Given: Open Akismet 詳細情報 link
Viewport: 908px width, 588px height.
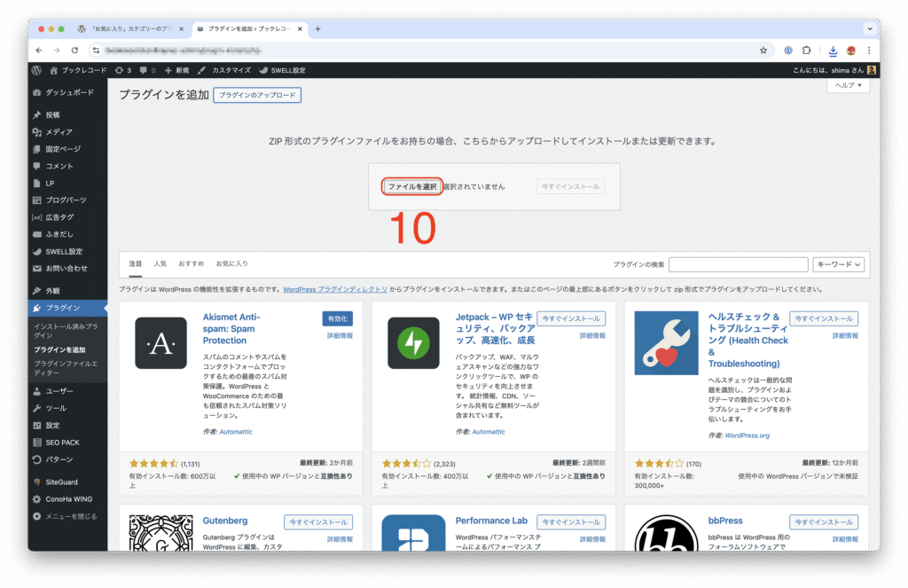Looking at the screenshot, I should click(340, 336).
